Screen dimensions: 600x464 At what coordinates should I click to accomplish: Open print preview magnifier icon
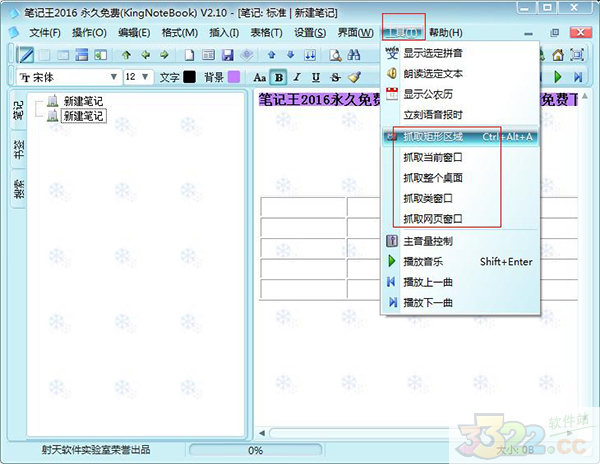click(335, 55)
